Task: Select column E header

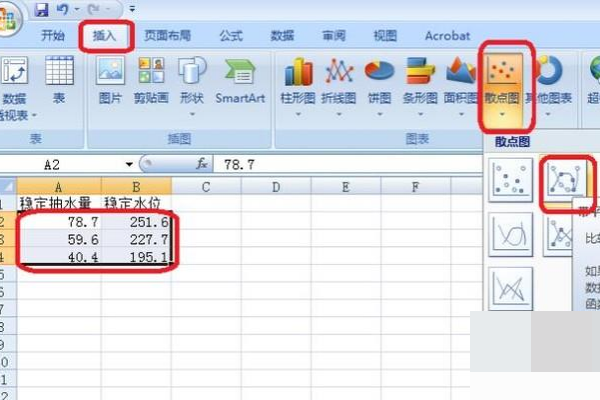Action: 346,187
